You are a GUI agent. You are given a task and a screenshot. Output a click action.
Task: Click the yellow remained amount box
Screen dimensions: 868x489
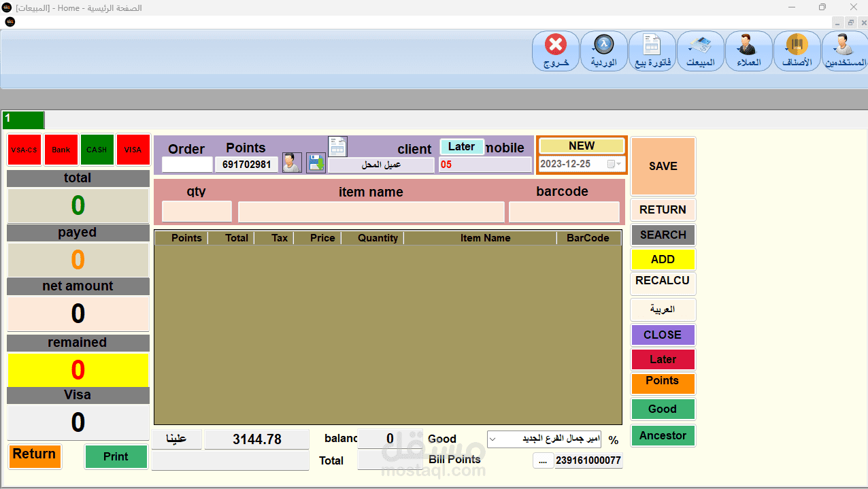point(78,370)
